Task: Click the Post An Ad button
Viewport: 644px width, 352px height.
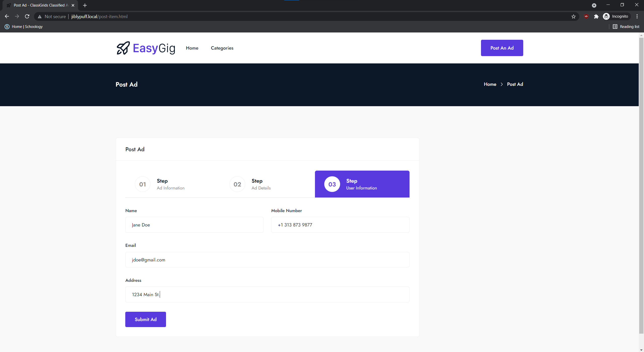Action: 502,48
